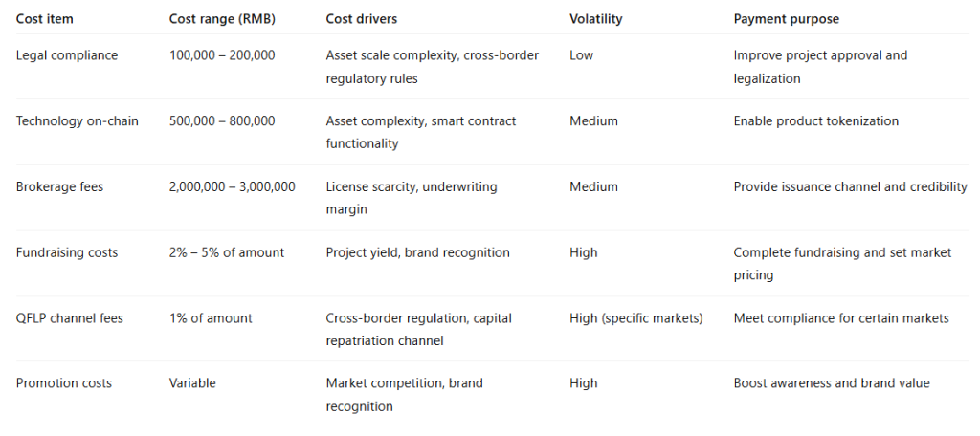This screenshot has width=980, height=436.
Task: Select the Technology on-chain cell
Action: pos(77,121)
